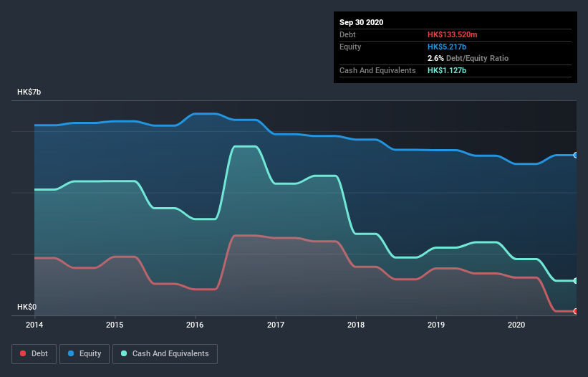Screen dimensions: 588x377
Task: Click the tooltip Cash And Equivalents label
Action: (x=377, y=70)
